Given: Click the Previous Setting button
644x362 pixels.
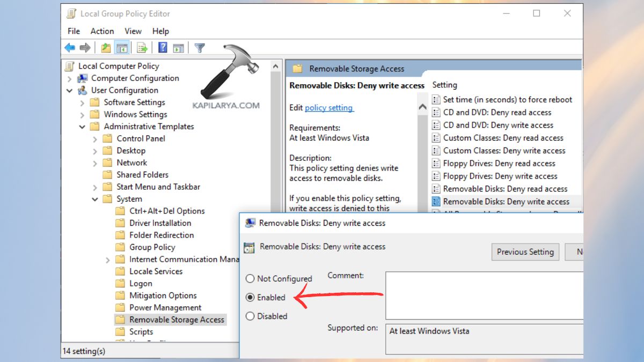Looking at the screenshot, I should [x=525, y=252].
